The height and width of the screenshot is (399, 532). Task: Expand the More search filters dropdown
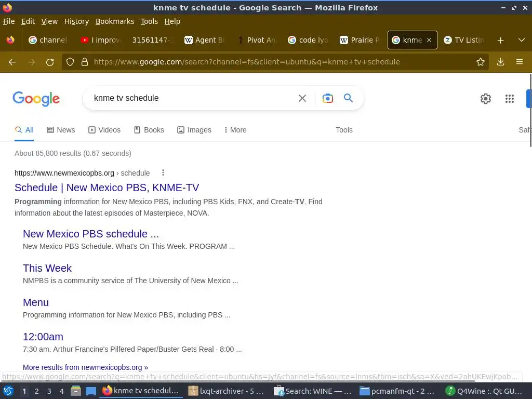coord(235,130)
